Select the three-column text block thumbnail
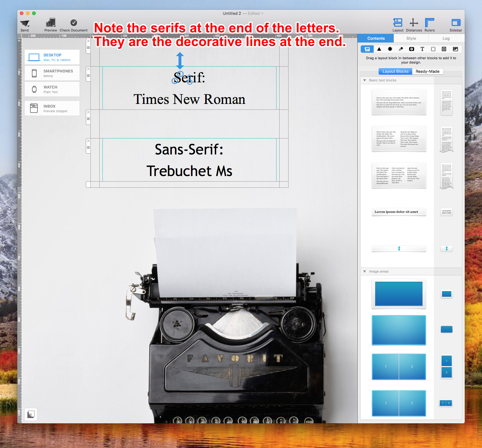Viewport: 482px width, 448px height. pyautogui.click(x=399, y=175)
